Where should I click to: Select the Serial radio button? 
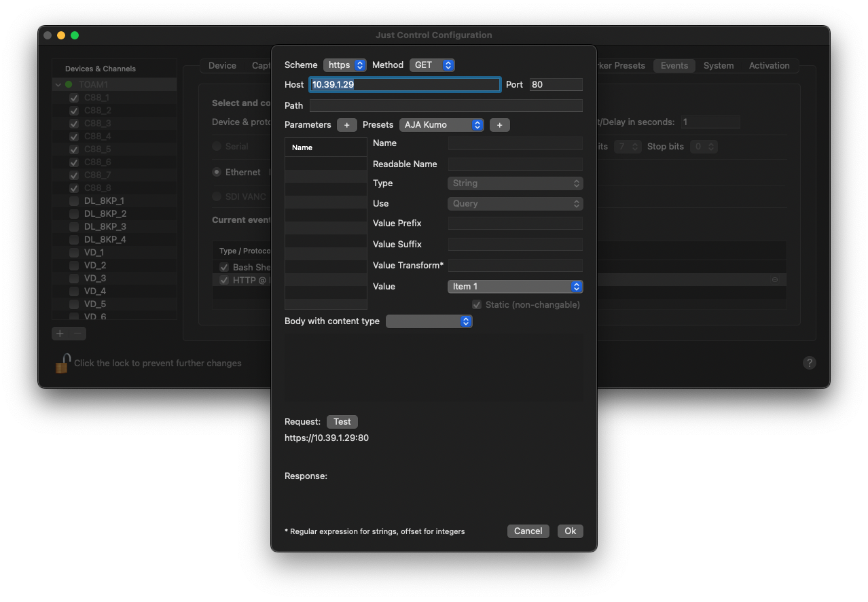pos(217,146)
